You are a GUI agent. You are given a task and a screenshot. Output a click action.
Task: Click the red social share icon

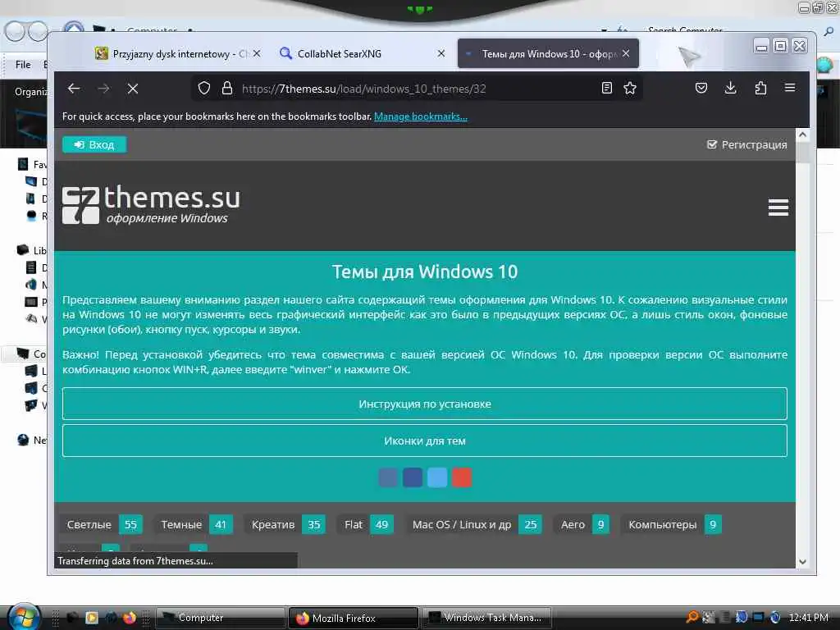point(462,477)
